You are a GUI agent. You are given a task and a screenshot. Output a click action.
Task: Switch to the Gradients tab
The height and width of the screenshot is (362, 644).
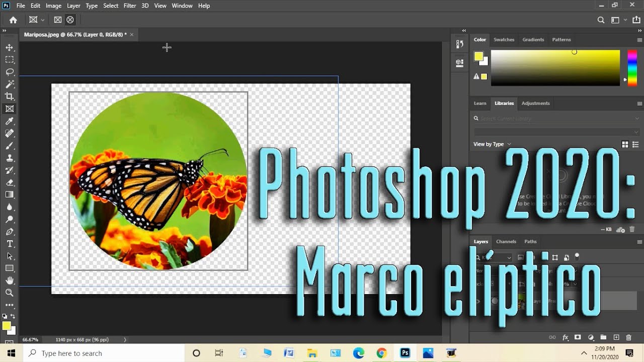coord(533,40)
